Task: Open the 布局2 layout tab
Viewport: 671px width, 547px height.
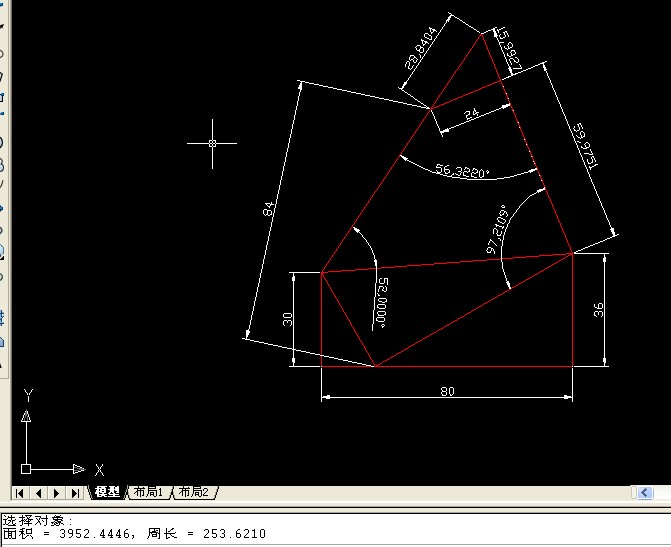Action: pos(193,492)
